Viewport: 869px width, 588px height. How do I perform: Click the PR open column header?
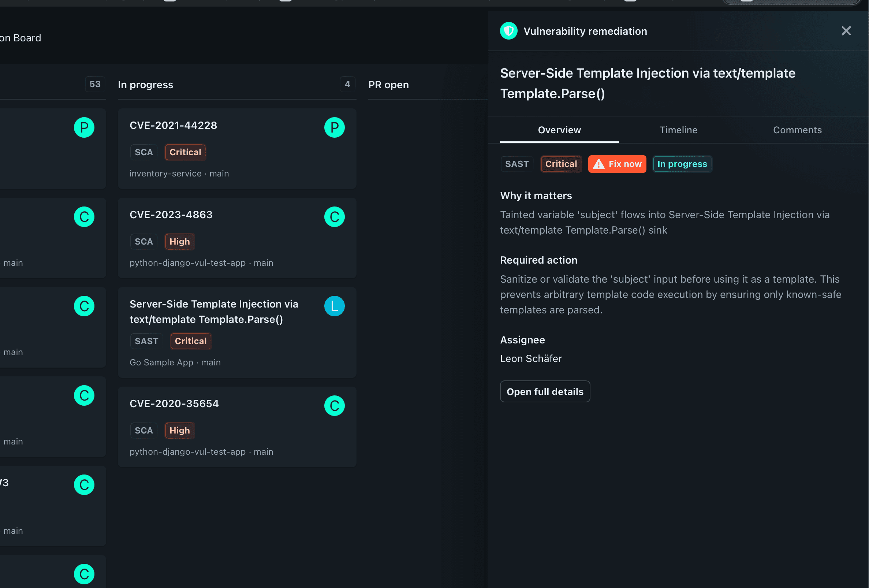click(x=388, y=85)
